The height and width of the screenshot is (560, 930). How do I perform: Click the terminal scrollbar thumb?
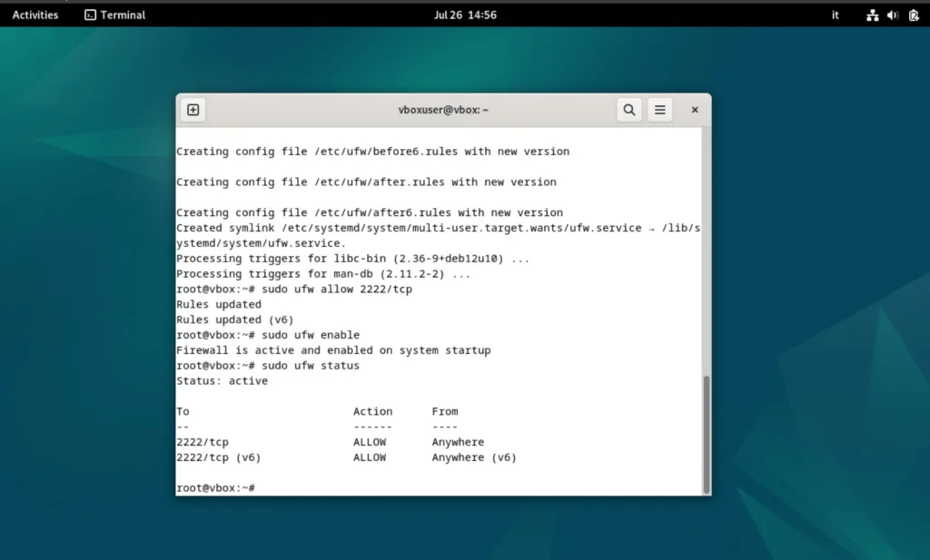pyautogui.click(x=707, y=435)
